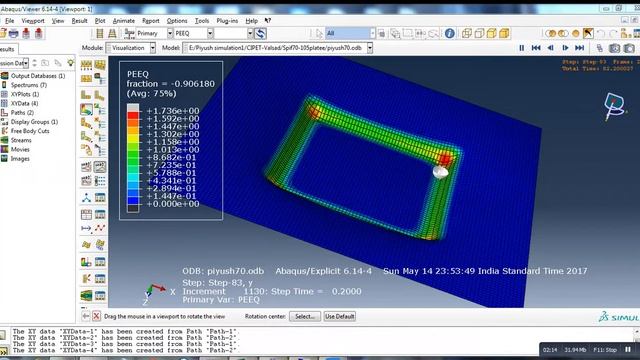Click the recorder pause button near F11: Stop
Image resolution: width=640 pixels, height=360 pixels.
[628, 350]
